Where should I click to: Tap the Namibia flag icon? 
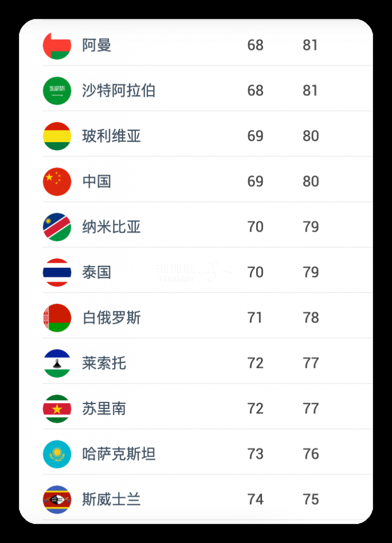coord(57,227)
